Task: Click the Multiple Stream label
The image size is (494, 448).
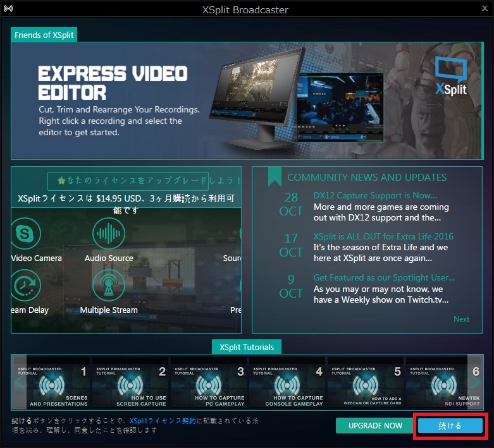Action: [x=109, y=310]
